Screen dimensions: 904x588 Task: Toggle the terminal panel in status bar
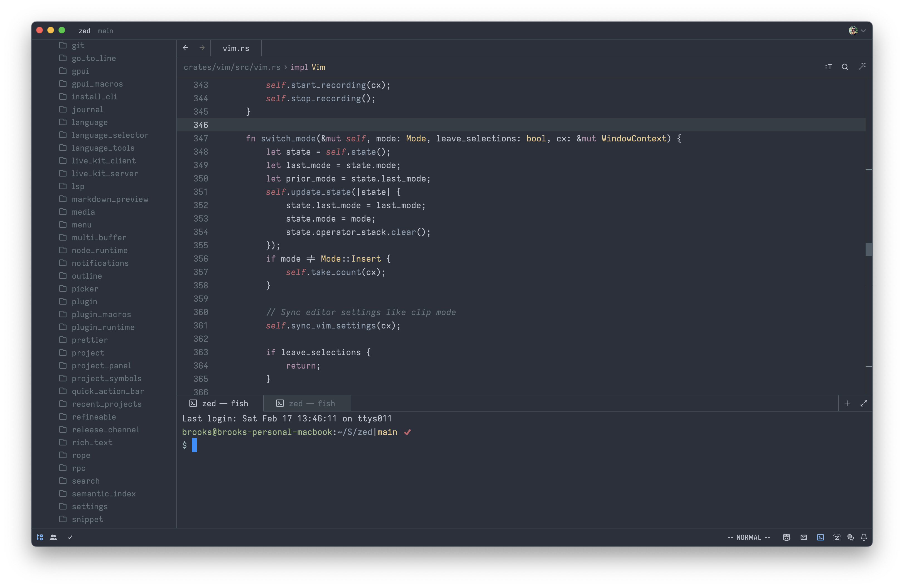point(821,537)
